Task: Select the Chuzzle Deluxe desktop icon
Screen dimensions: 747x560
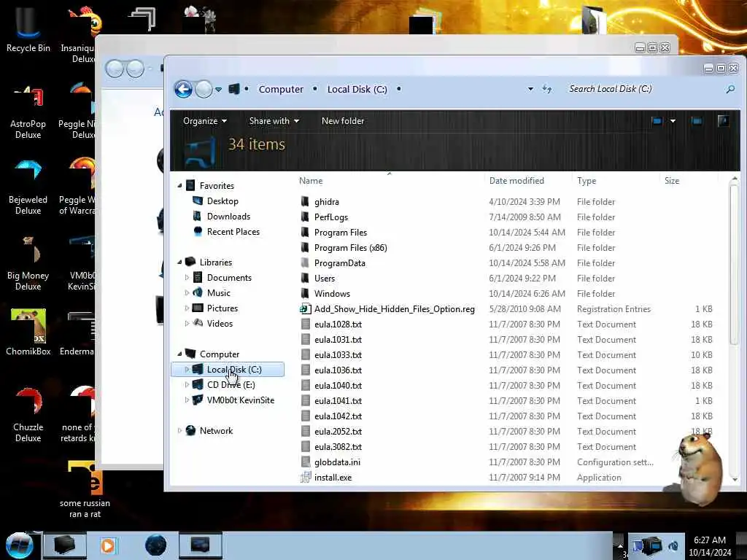Action: click(x=28, y=415)
